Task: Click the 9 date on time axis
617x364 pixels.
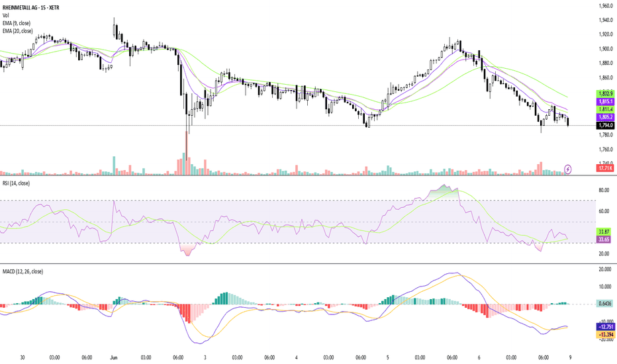Action: (570, 357)
